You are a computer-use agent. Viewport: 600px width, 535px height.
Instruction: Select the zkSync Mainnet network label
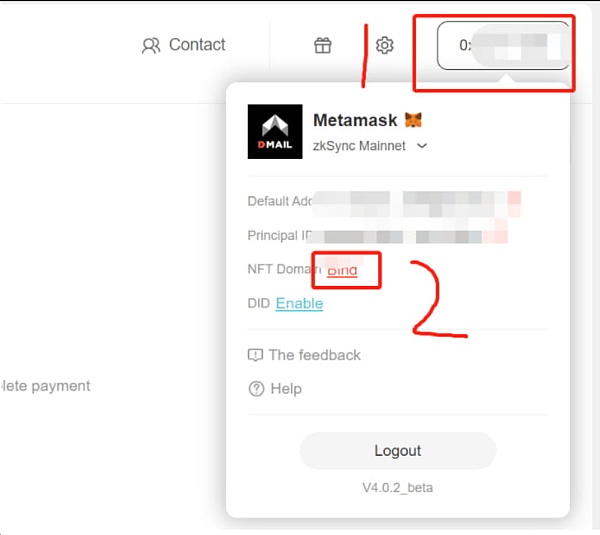(359, 146)
